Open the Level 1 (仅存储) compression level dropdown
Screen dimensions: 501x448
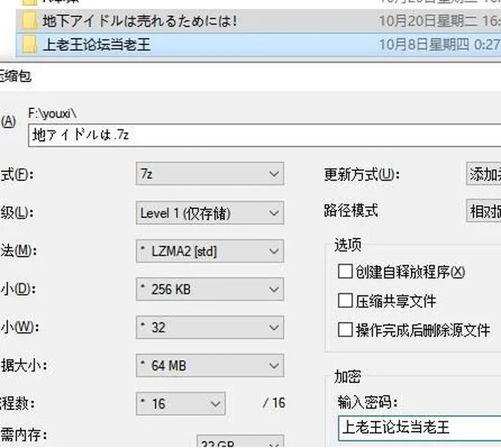[210, 213]
